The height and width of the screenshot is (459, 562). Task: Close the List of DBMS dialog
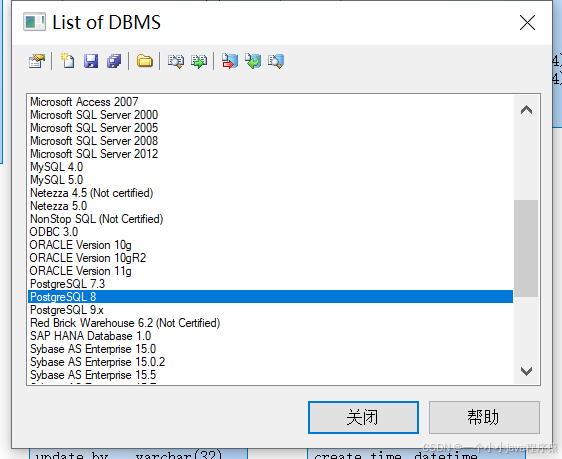click(527, 23)
